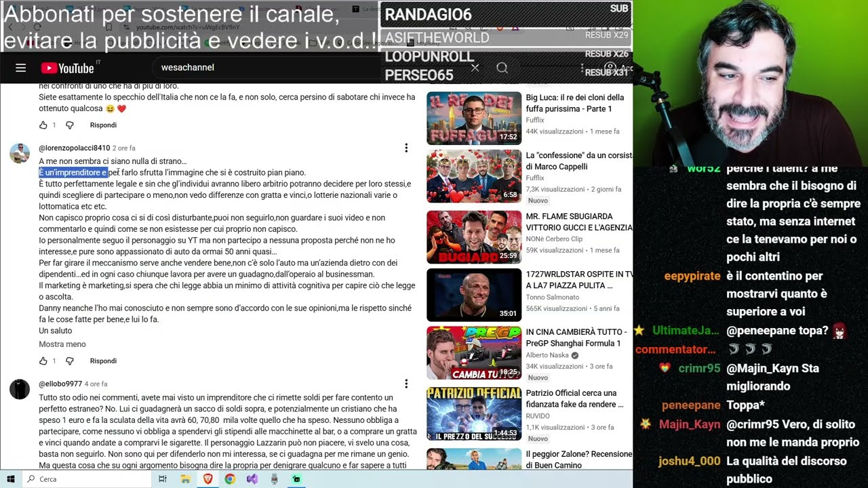Click Rispondi under lorenzopolacci8410's comment
This screenshot has width=868, height=488.
point(103,361)
